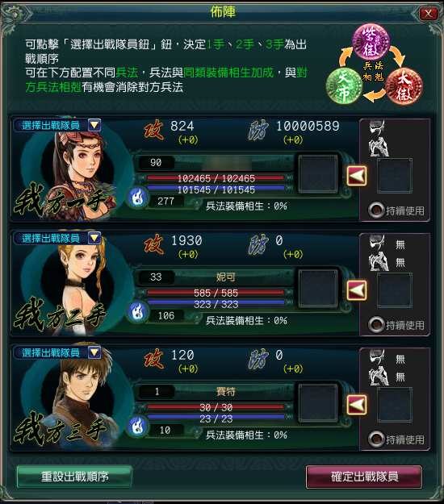Image resolution: width=444 pixels, height=504 pixels.
Task: Click the green 天市 orb icon
Action: coord(344,85)
